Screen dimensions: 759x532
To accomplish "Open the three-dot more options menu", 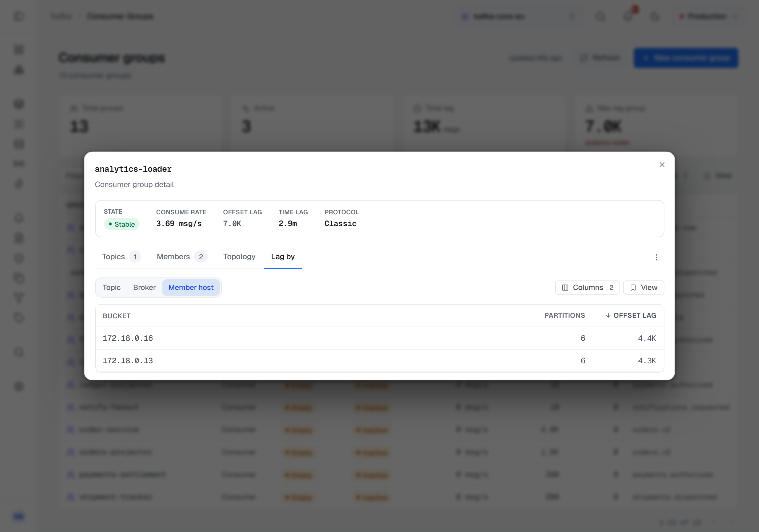I will pos(656,257).
